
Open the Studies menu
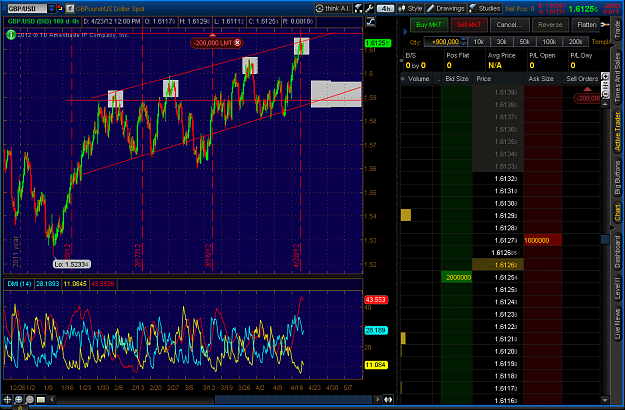click(484, 8)
